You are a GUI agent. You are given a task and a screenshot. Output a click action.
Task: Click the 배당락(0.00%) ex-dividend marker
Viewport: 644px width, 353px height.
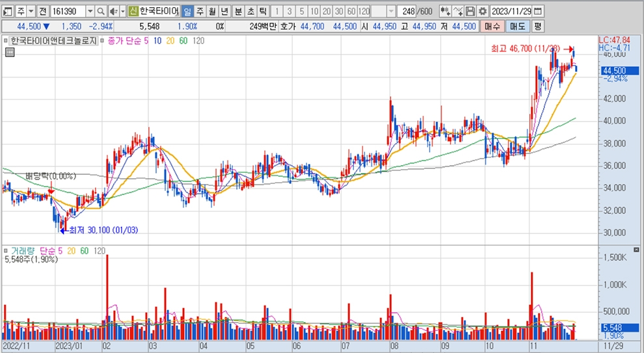(x=51, y=176)
